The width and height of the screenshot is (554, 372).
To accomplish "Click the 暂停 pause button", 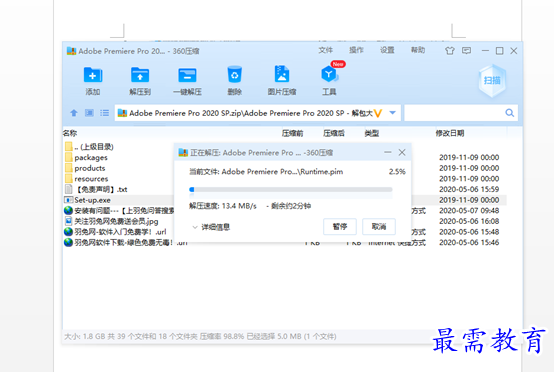I will point(340,226).
